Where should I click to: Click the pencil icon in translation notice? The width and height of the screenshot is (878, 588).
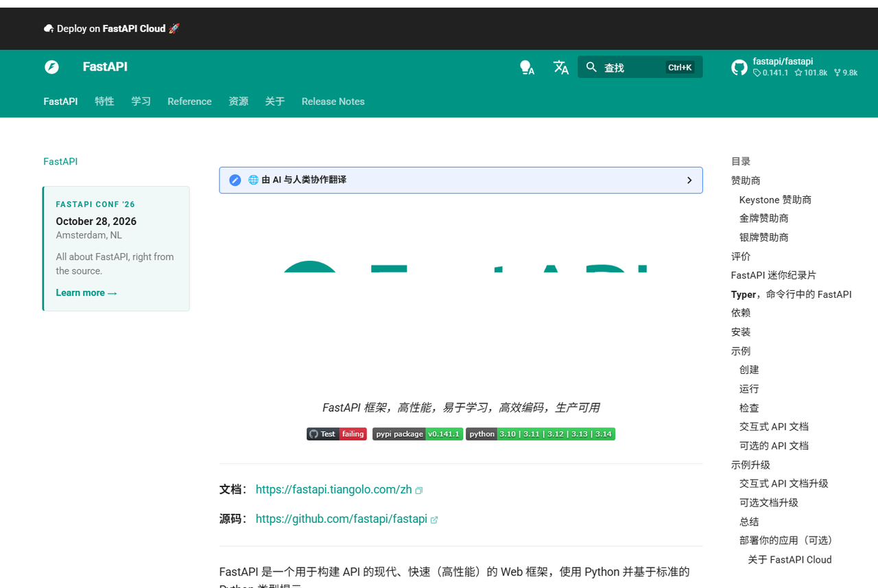[235, 180]
